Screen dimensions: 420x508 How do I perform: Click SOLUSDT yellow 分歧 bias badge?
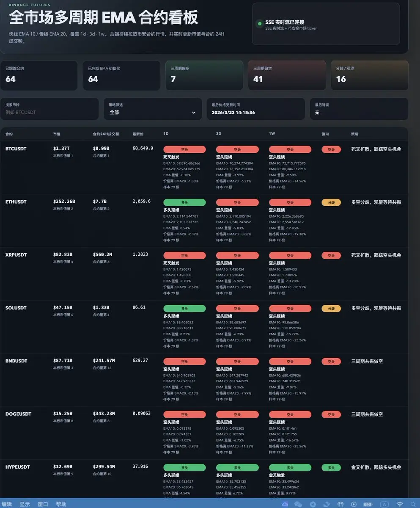tap(331, 309)
